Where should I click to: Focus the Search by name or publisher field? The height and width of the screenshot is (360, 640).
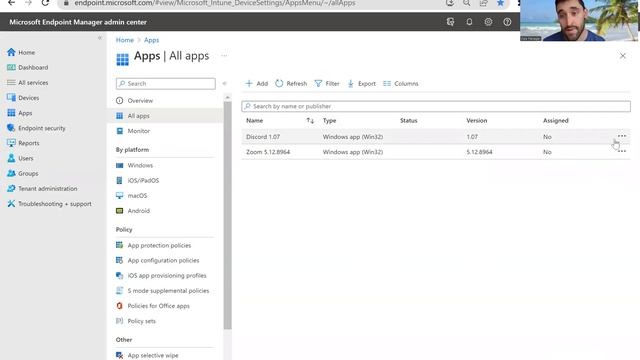[436, 106]
